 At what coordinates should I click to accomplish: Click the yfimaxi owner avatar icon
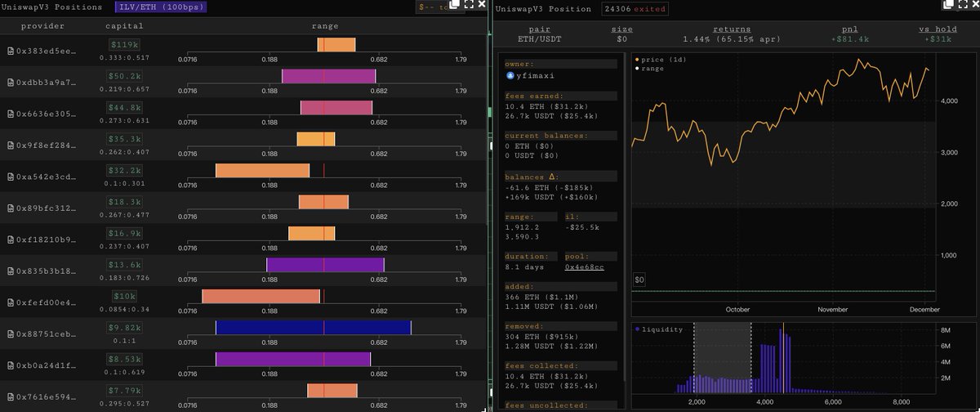tap(510, 75)
